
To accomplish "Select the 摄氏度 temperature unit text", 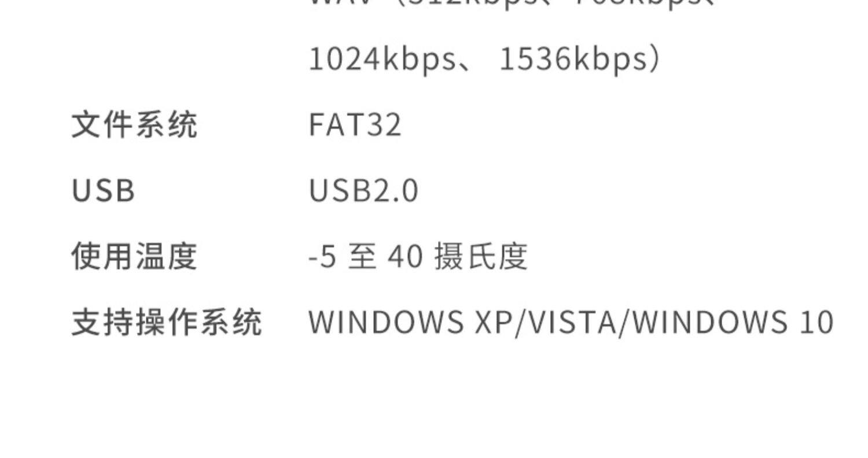I will (481, 256).
